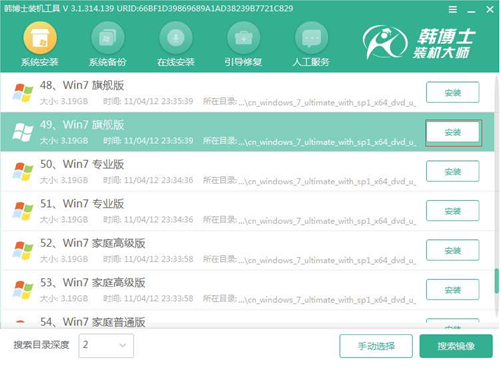Select row 51、Win7 专业版
This screenshot has width=502, height=369.
(x=247, y=211)
